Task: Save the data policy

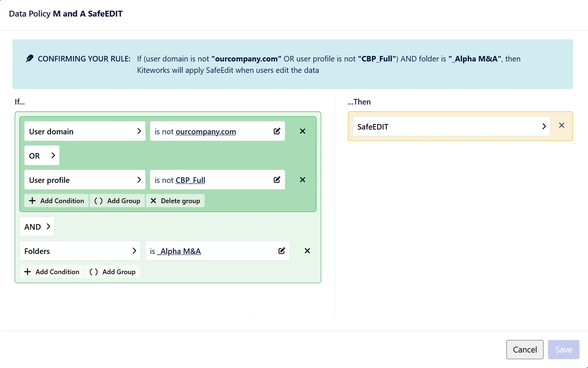Action: 564,350
